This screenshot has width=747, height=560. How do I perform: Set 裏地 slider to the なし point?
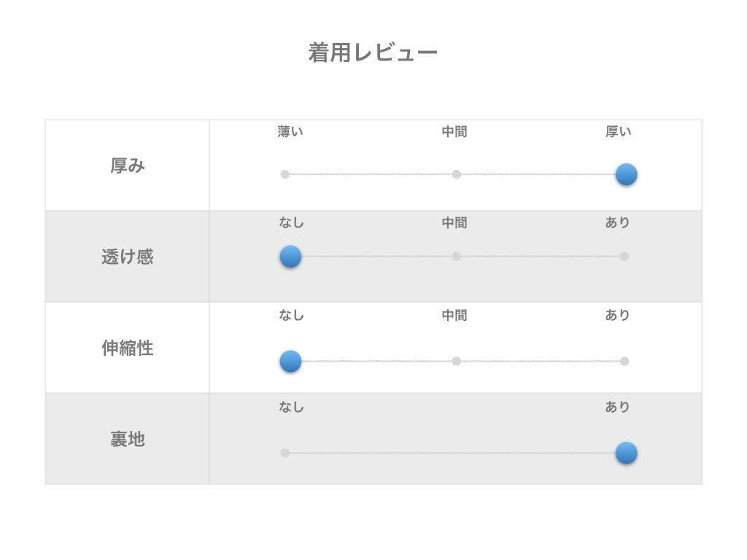coord(285,453)
